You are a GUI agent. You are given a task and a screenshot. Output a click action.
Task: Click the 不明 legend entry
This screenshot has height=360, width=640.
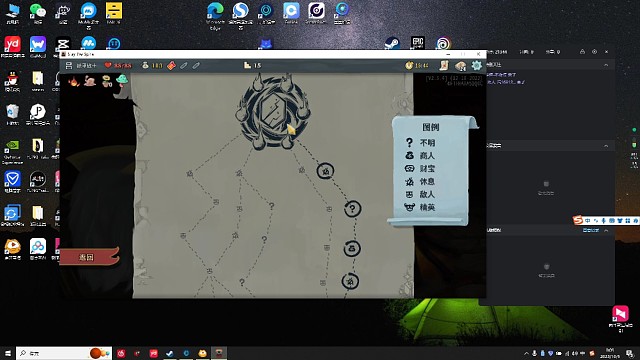420,142
